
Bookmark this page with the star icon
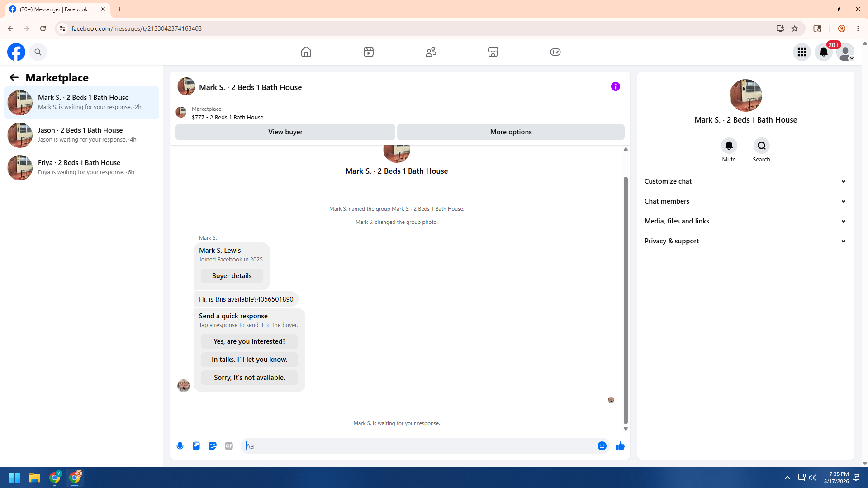(795, 28)
